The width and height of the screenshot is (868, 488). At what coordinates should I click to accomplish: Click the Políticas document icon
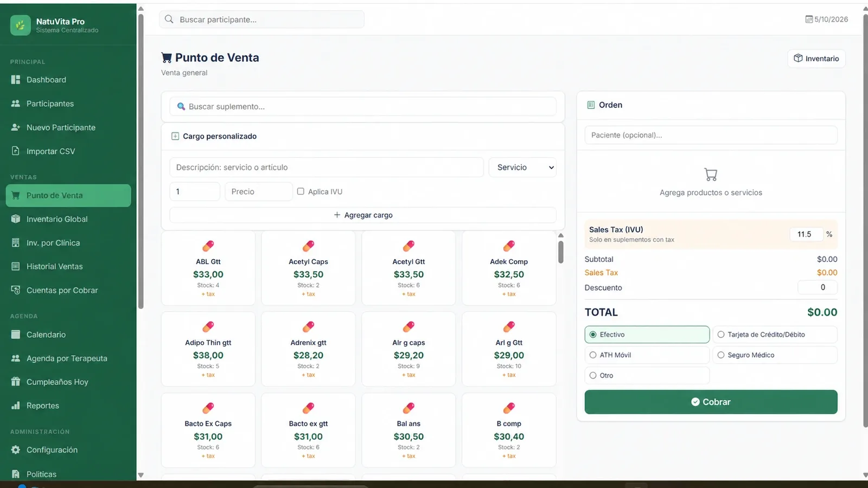(x=16, y=474)
